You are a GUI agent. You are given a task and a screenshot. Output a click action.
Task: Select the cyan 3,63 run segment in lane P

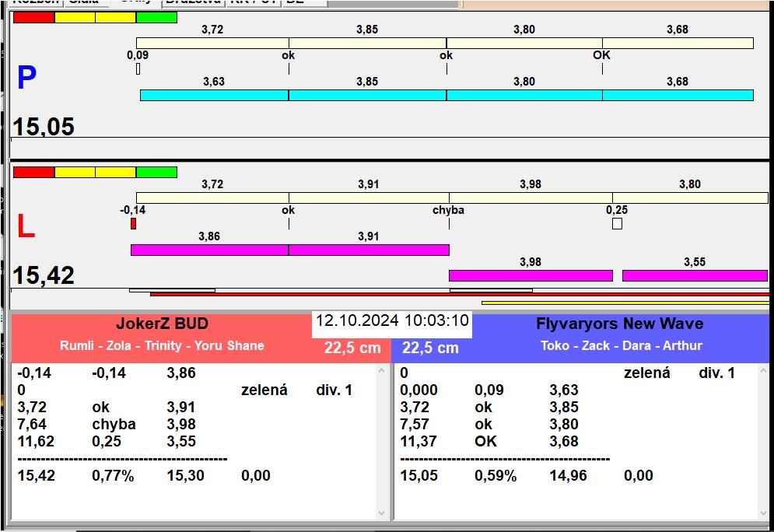tap(214, 95)
